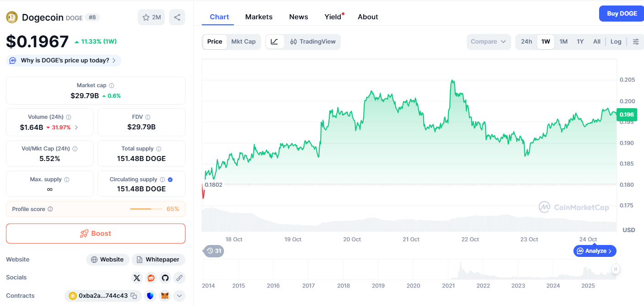Click the MetaMask fox icon
Image resolution: width=644 pixels, height=306 pixels.
tap(165, 296)
